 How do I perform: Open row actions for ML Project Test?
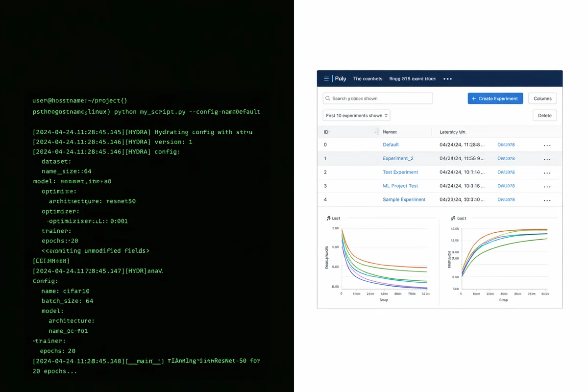547,186
